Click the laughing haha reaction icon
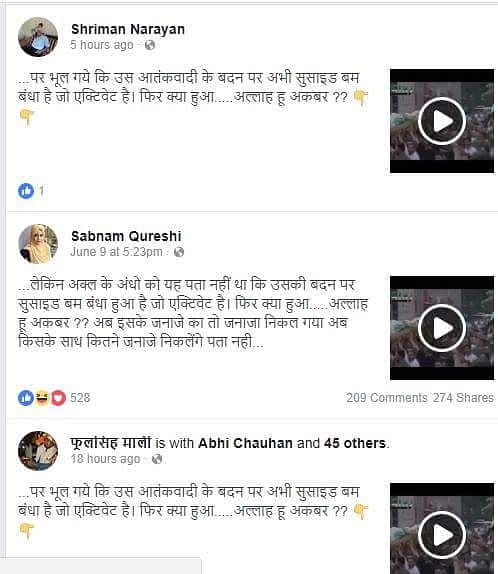This screenshot has width=498, height=574. pos(42,398)
